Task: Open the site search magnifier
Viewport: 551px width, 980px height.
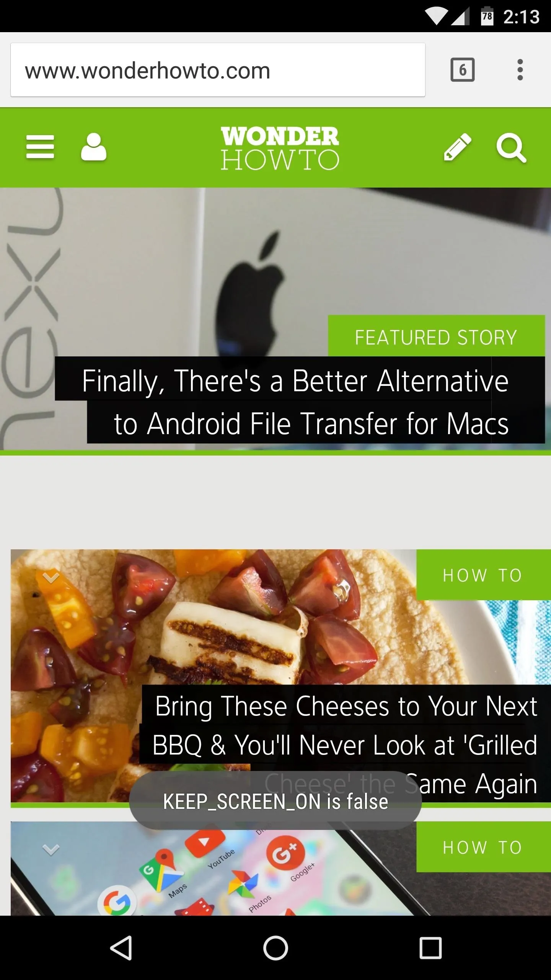Action: [511, 148]
